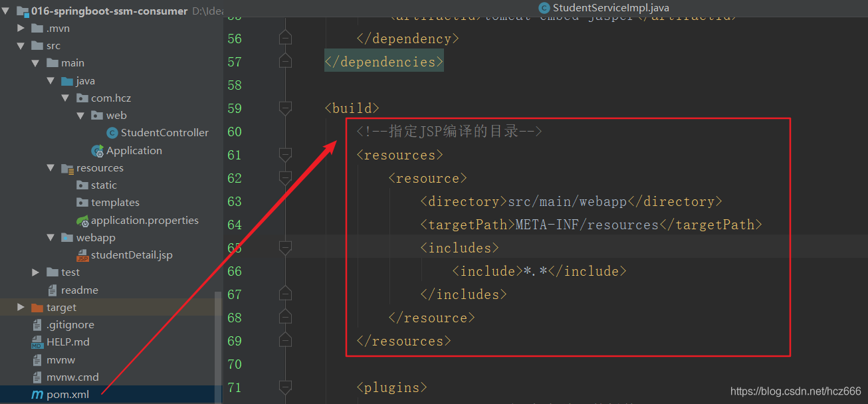Click the JSP file icon of studentDetail.jsp

[82, 256]
